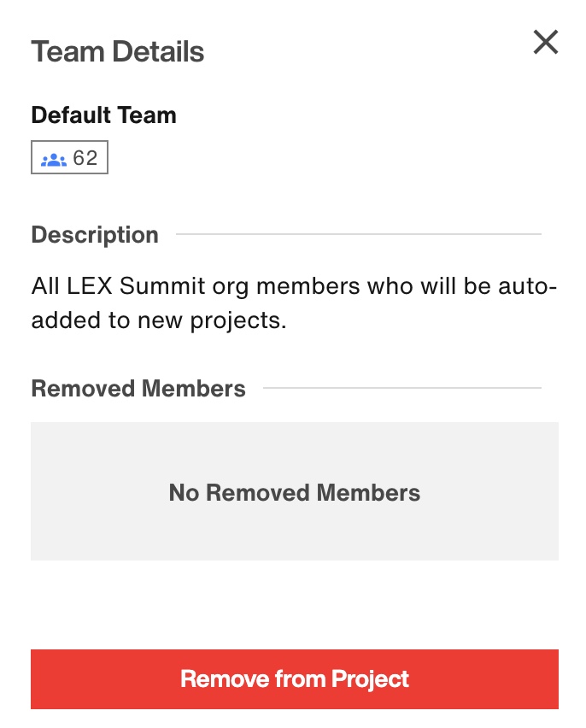Click the divider line beside Removed Members

point(402,388)
